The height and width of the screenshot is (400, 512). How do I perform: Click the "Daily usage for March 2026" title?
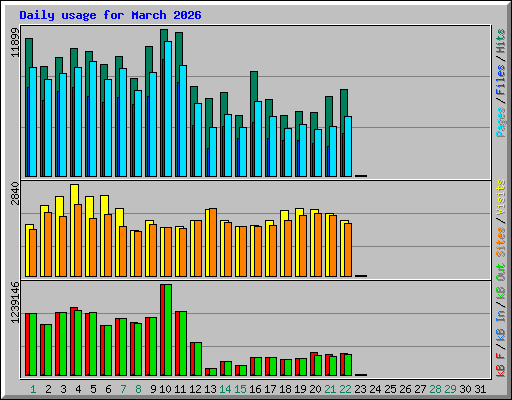tap(110, 15)
